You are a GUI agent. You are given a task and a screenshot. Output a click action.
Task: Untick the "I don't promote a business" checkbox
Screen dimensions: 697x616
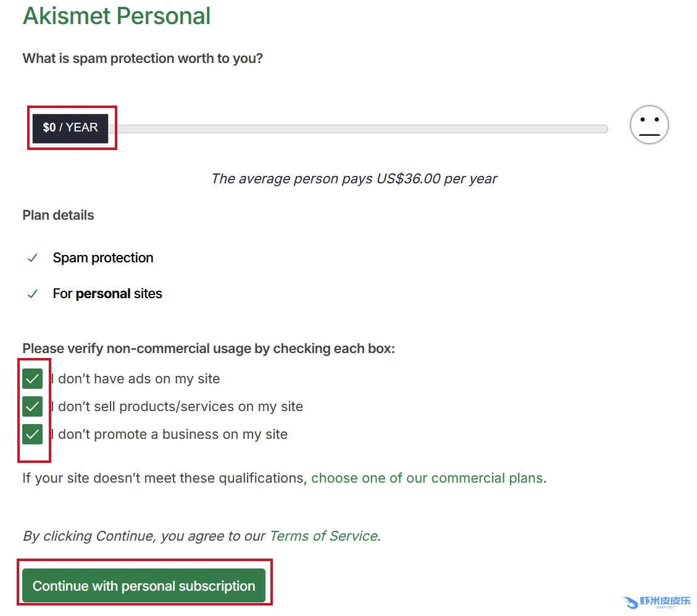point(33,434)
